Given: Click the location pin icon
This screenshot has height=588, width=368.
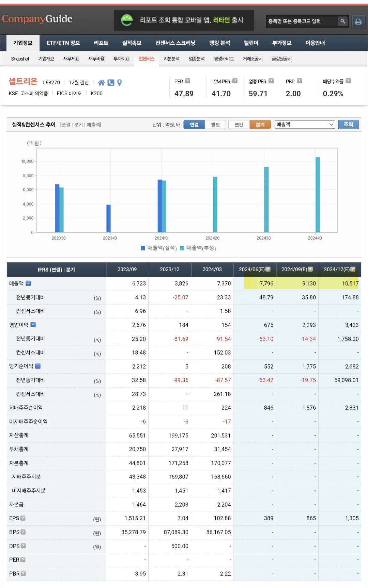Looking at the screenshot, I should [119, 82].
